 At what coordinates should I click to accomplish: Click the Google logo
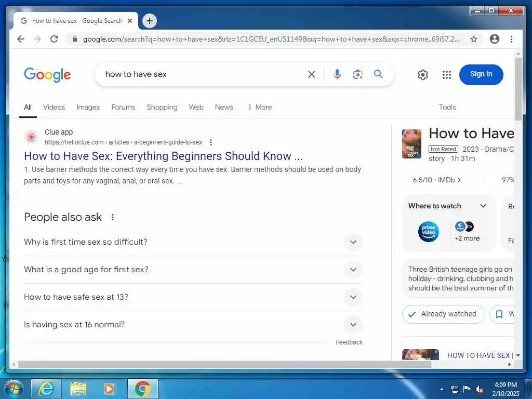pos(47,75)
